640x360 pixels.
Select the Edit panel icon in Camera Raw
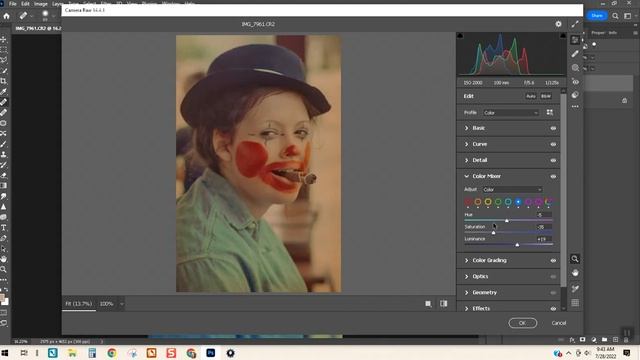point(575,40)
